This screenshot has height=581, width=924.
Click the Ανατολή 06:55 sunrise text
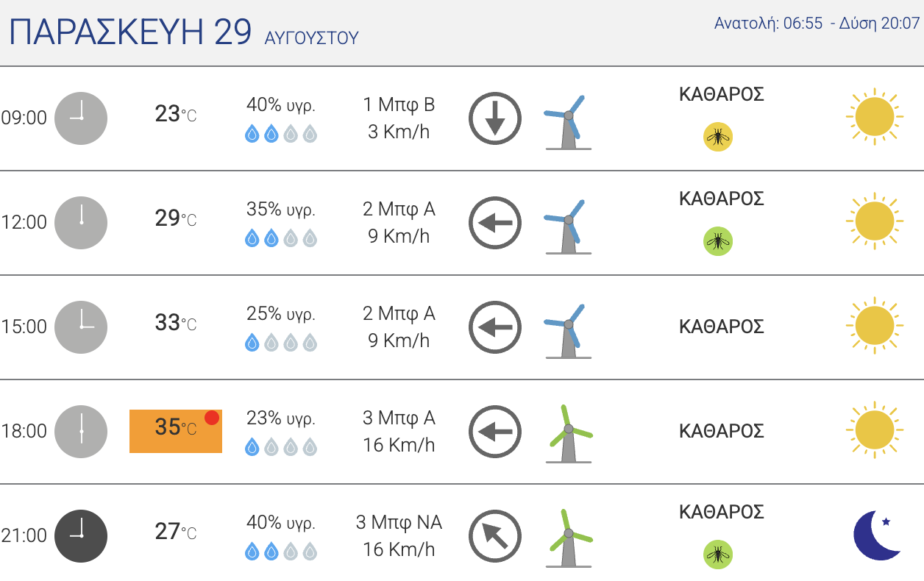point(768,23)
